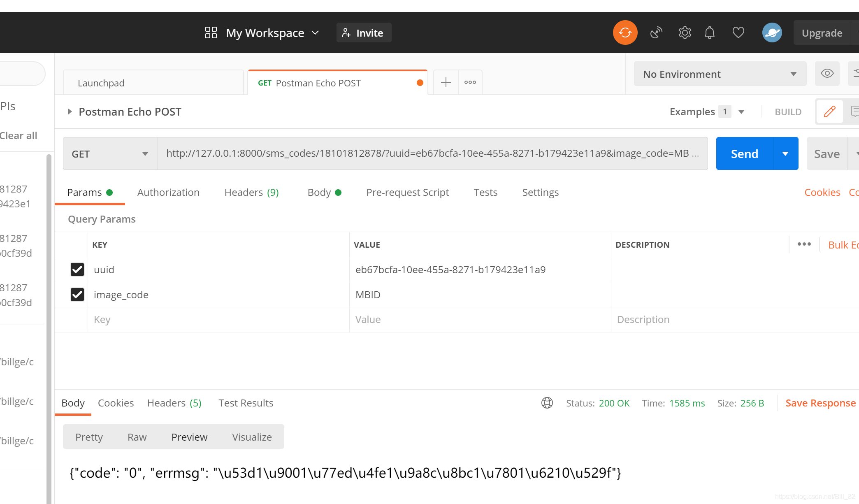Open the notifications bell
This screenshot has width=859, height=504.
pyautogui.click(x=710, y=33)
